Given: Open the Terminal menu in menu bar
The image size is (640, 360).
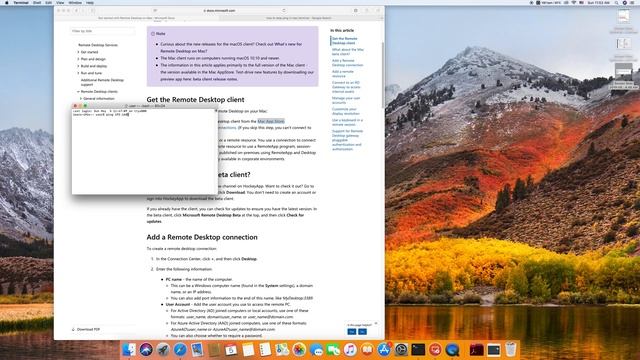Looking at the screenshot, I should pos(21,3).
